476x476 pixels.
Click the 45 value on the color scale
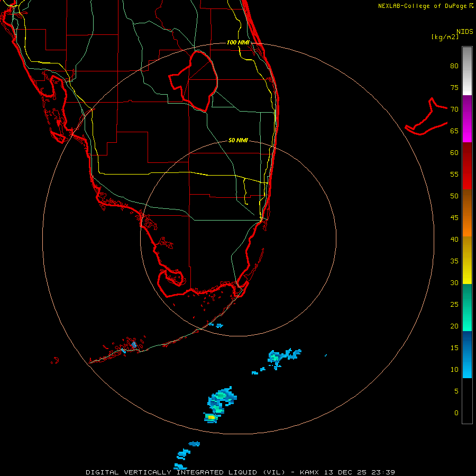click(x=454, y=218)
